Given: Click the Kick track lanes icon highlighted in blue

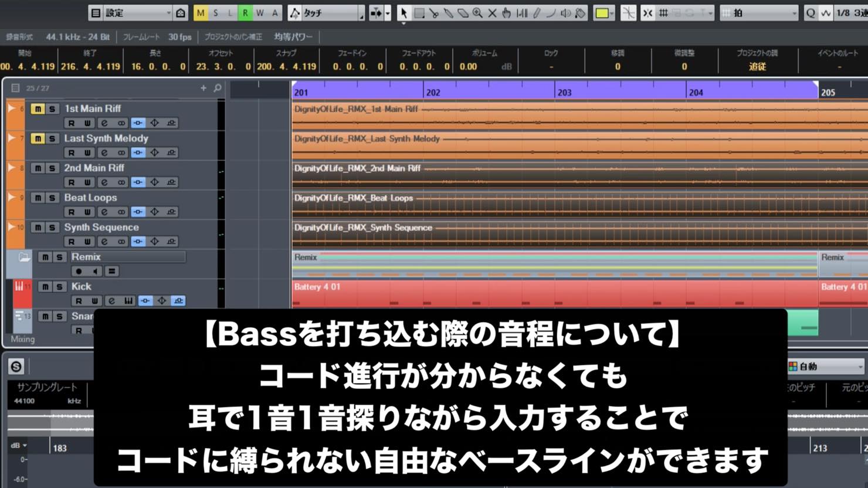Looking at the screenshot, I should point(178,301).
